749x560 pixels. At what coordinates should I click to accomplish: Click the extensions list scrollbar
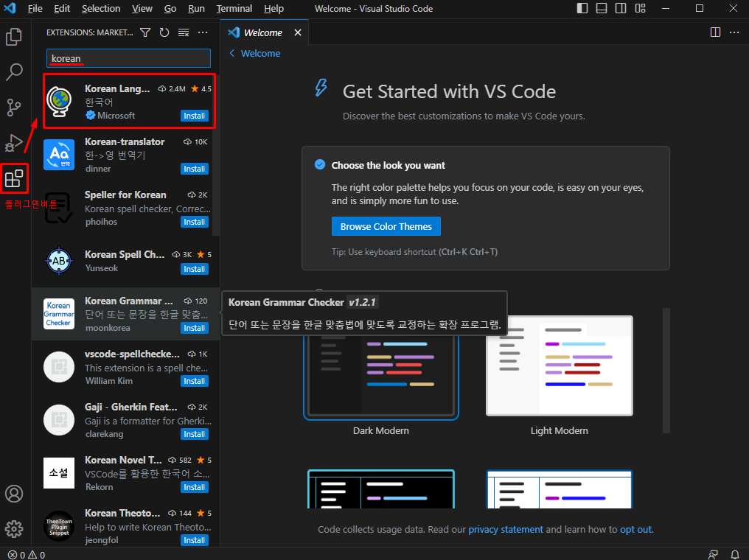point(216,154)
